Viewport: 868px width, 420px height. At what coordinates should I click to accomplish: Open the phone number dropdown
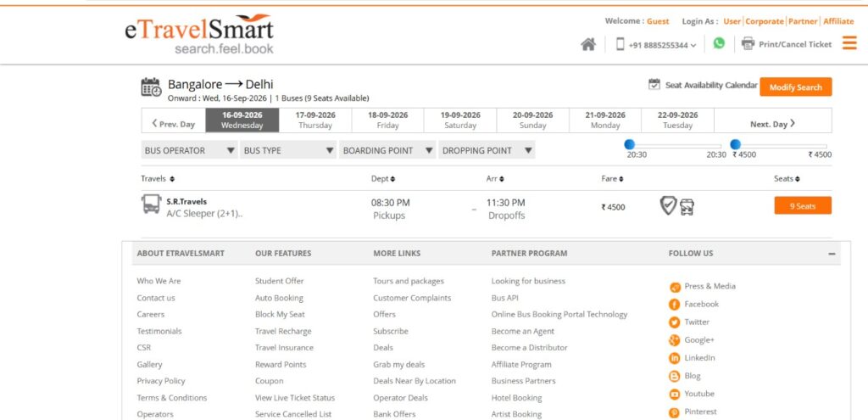click(x=662, y=46)
